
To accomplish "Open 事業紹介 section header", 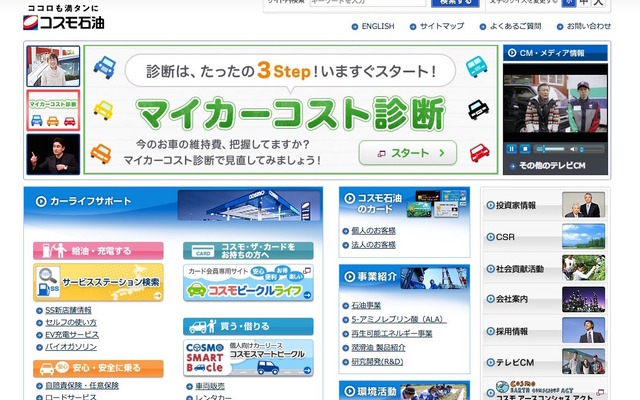I will coord(404,278).
